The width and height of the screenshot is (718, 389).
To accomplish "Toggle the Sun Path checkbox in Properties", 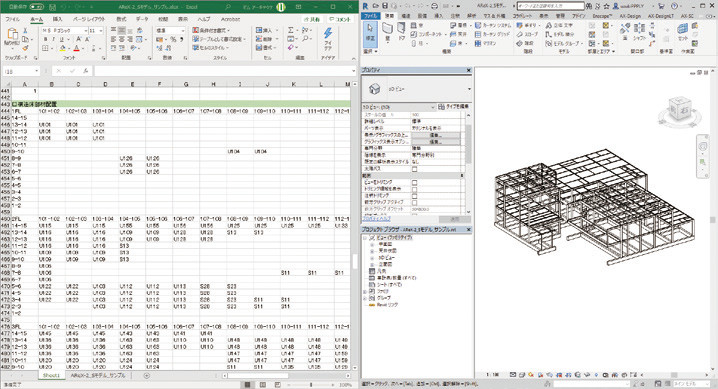I will pyautogui.click(x=414, y=169).
